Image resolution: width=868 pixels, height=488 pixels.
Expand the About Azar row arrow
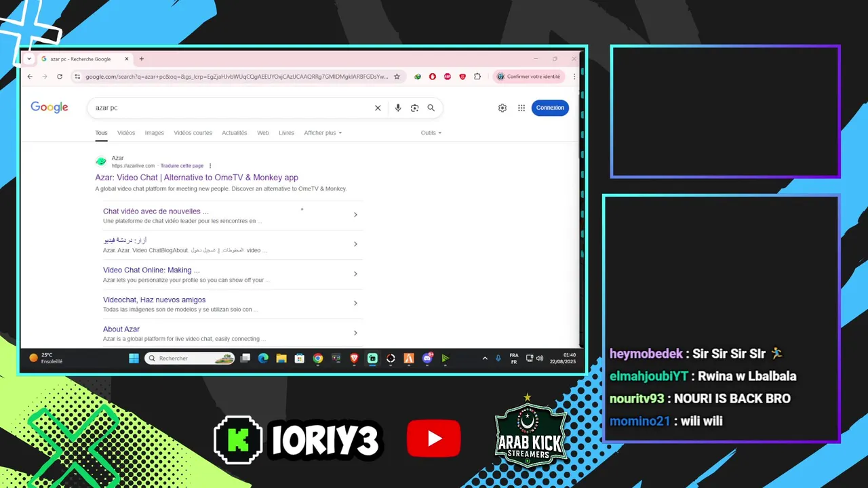(x=355, y=333)
